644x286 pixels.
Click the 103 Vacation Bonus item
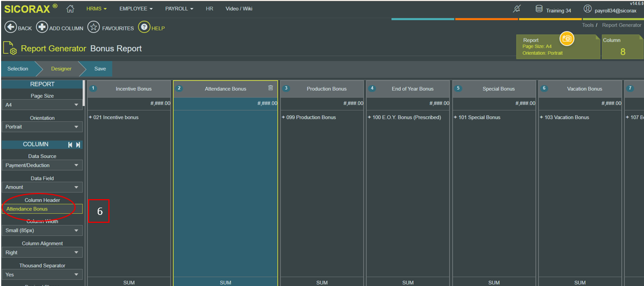(x=564, y=117)
